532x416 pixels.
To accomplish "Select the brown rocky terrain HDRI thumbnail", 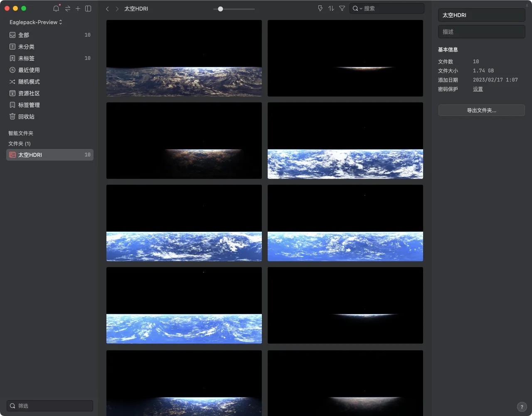I will 184,58.
